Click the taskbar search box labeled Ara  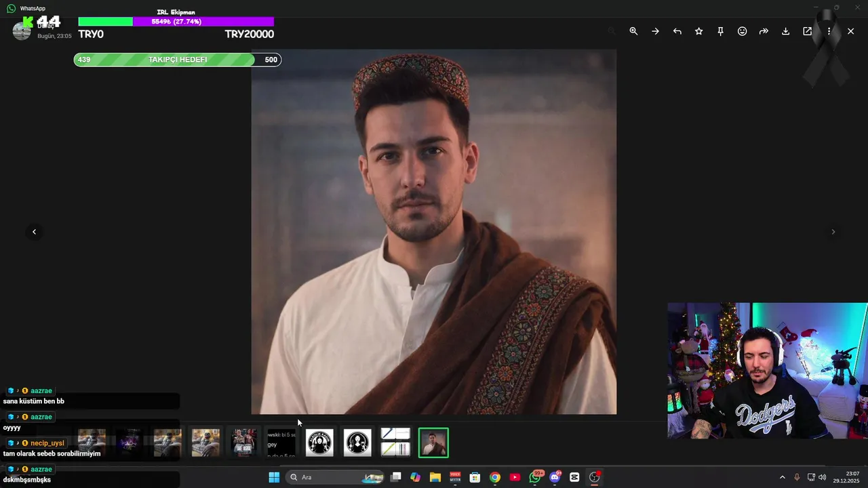click(x=335, y=477)
